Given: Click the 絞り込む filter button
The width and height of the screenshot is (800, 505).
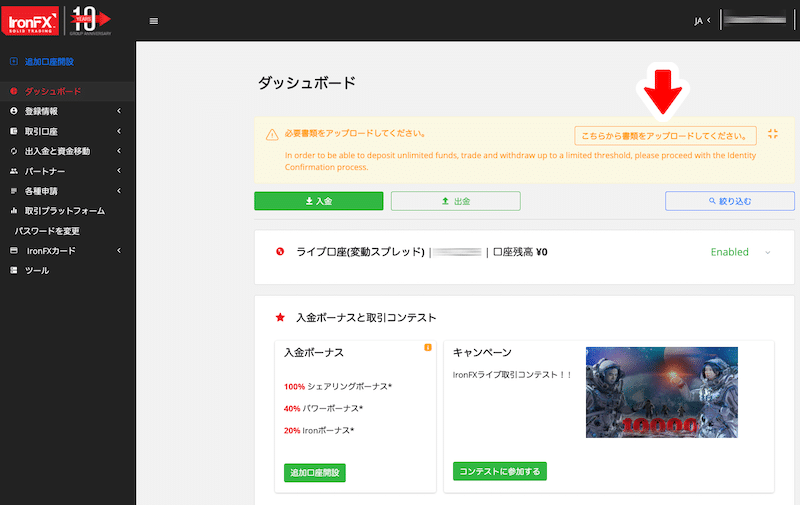Looking at the screenshot, I should click(730, 201).
